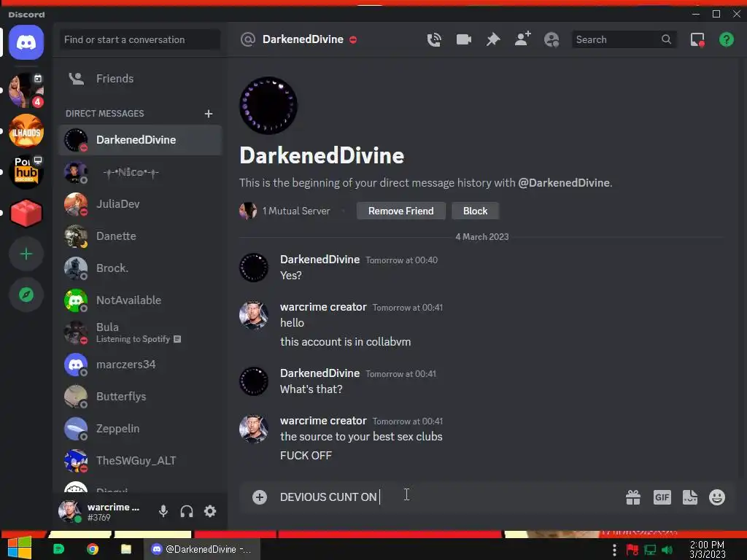Viewport: 747px width, 560px height.
Task: Open pinned messages
Action: pos(493,39)
